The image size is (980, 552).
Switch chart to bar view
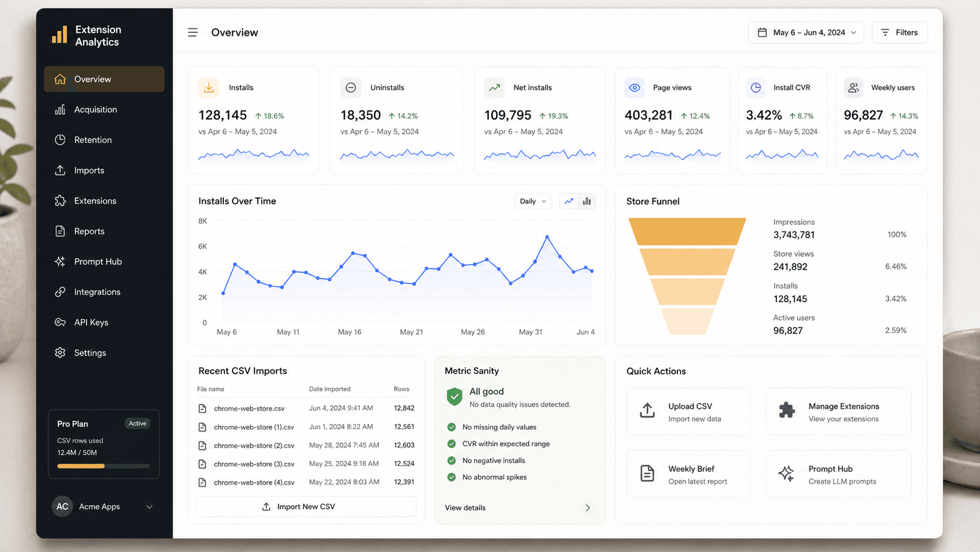pos(587,201)
